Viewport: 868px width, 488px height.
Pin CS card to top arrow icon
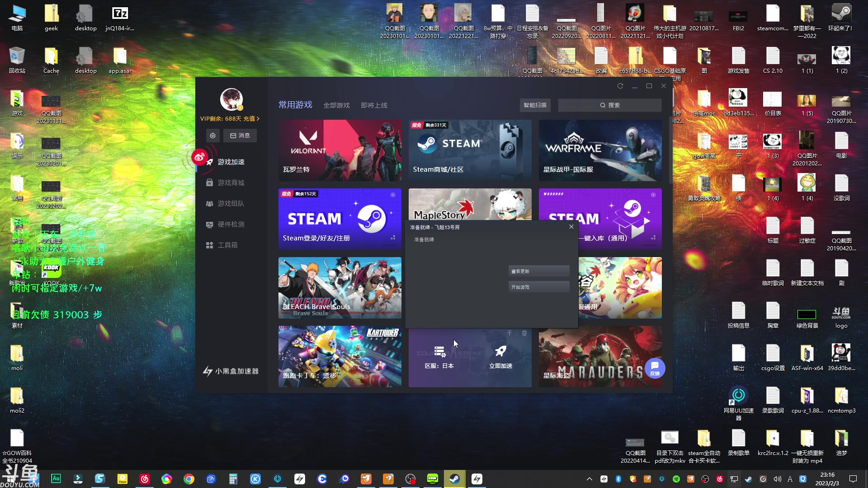tap(509, 333)
